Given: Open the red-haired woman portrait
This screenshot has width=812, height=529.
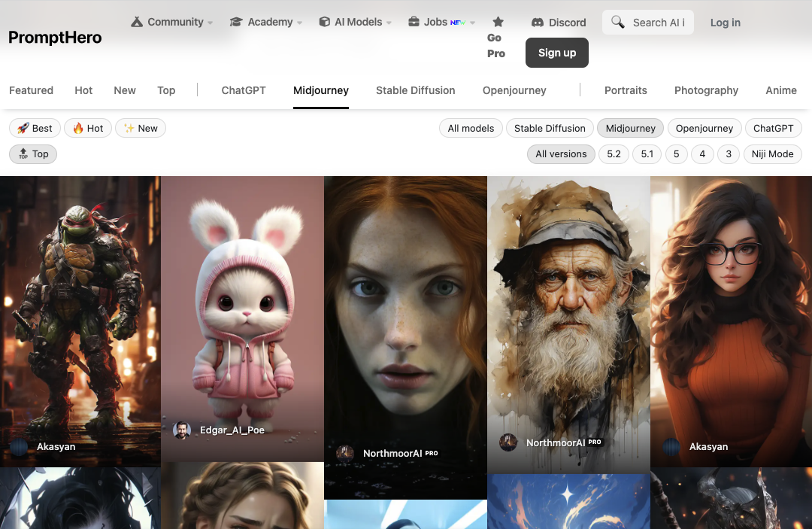Looking at the screenshot, I should pyautogui.click(x=405, y=338).
